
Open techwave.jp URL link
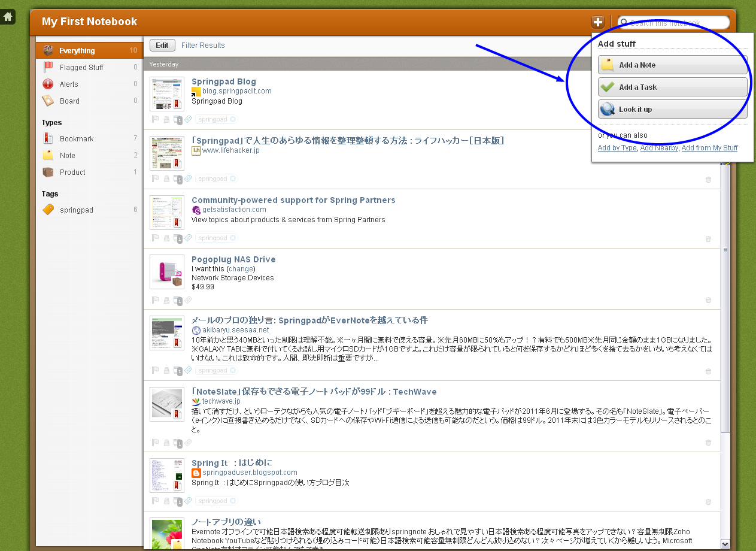click(x=221, y=401)
